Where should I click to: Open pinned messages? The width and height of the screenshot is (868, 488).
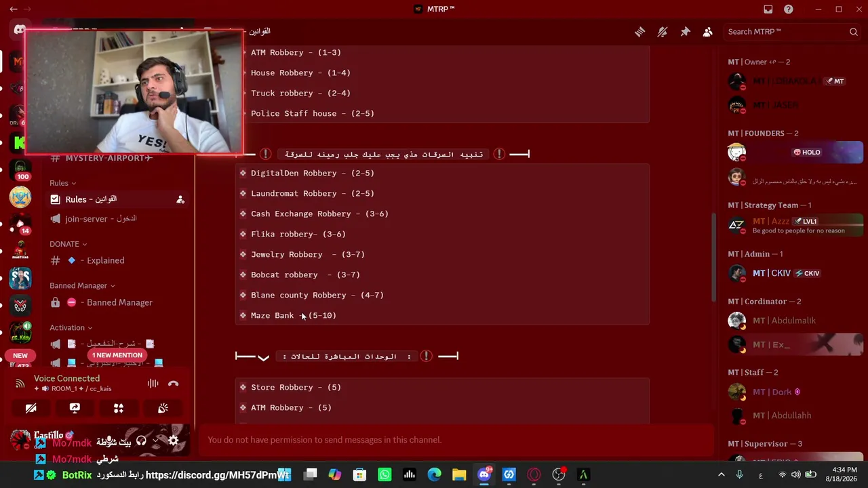click(685, 32)
